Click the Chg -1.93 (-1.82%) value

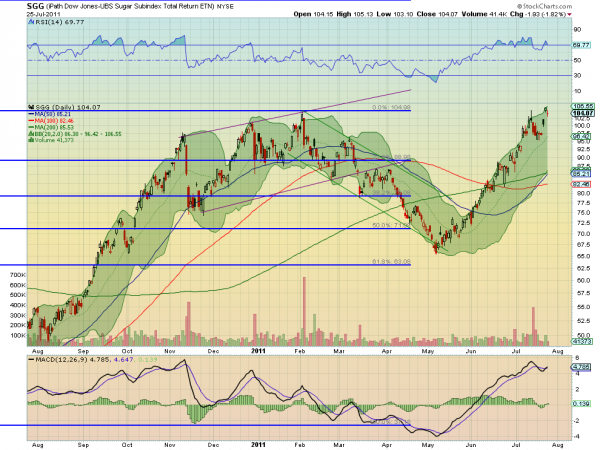click(x=538, y=14)
